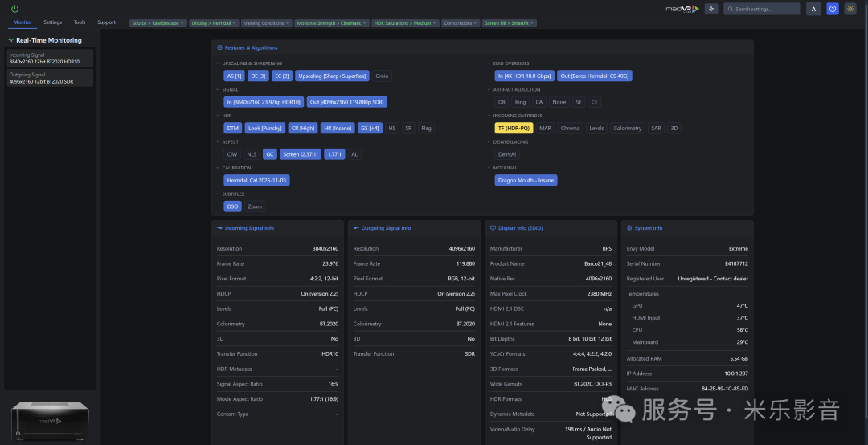Screen dimensions: 868x445
Task: Click the 'A' font size button
Action: pyautogui.click(x=814, y=9)
